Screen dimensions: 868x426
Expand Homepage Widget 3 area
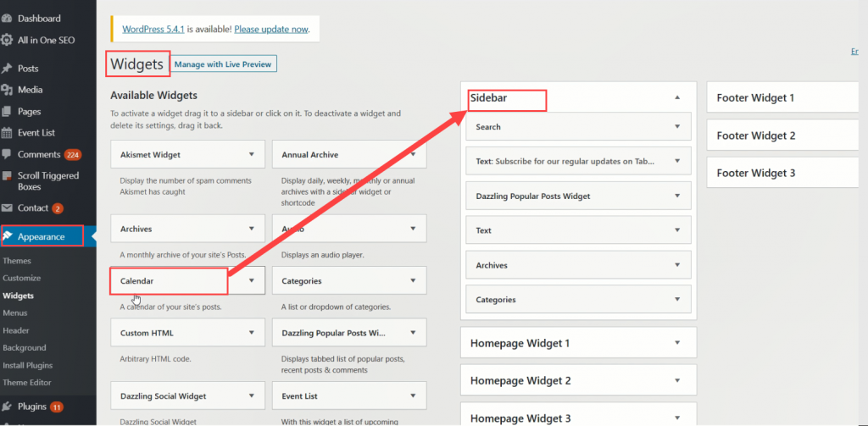(x=677, y=418)
